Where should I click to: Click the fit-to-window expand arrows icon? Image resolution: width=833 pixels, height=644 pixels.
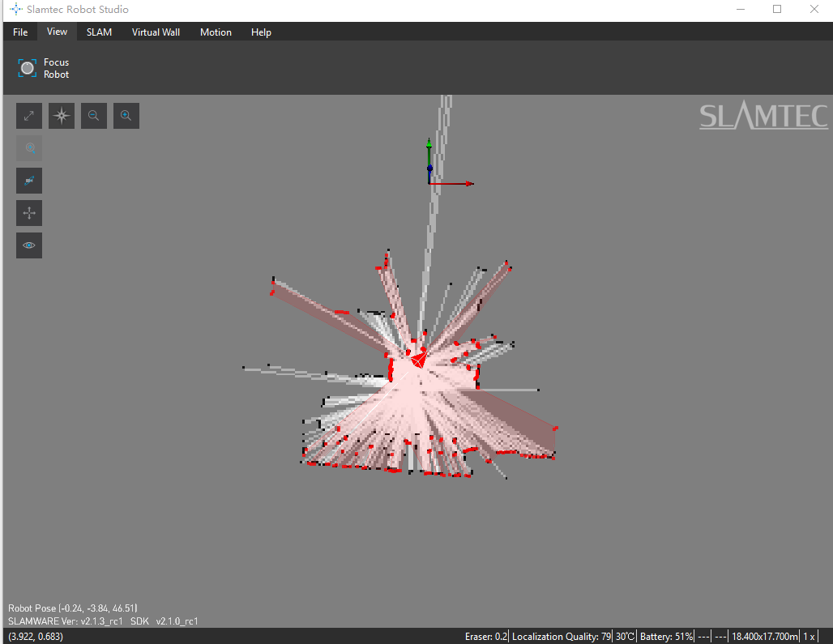coord(29,116)
